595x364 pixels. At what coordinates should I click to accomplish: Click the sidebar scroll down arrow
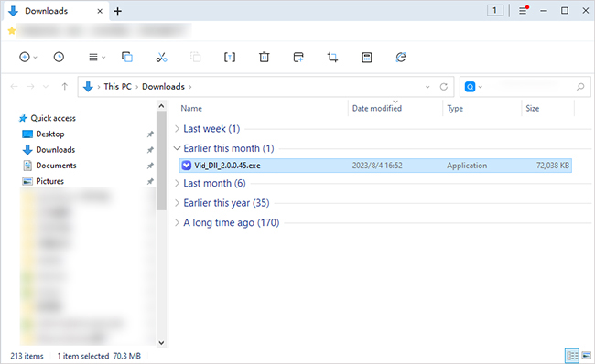coord(161,343)
